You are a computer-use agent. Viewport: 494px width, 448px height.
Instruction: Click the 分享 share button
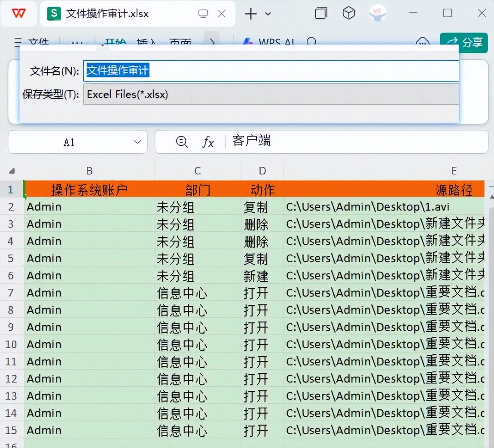[x=464, y=42]
